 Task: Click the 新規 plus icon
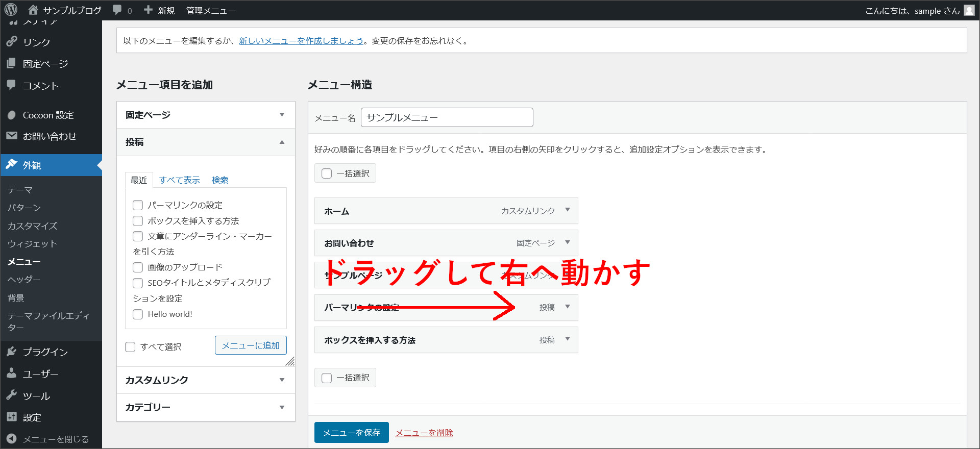148,10
